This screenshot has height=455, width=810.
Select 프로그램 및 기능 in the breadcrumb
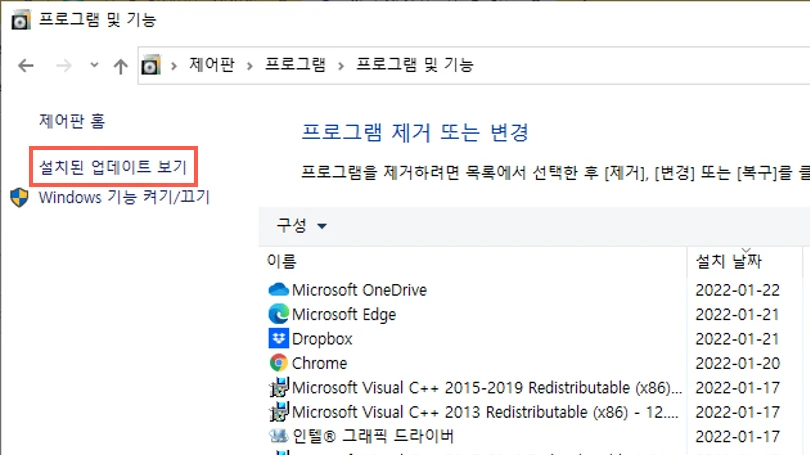pyautogui.click(x=415, y=65)
